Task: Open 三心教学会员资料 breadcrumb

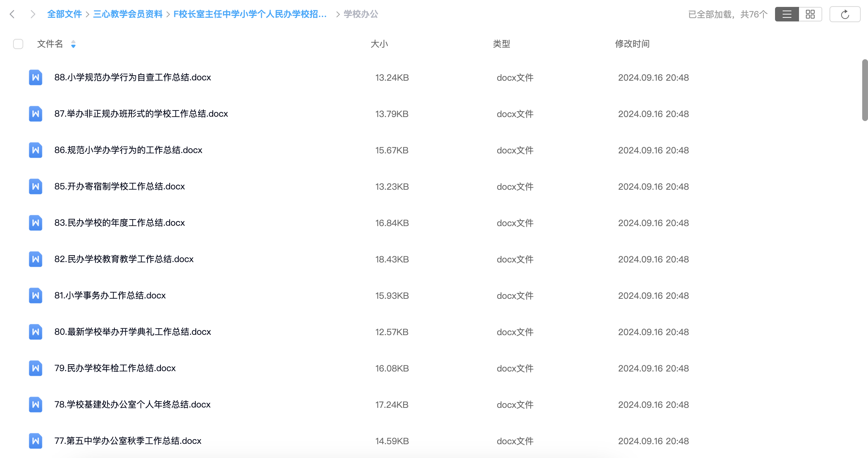Action: [x=127, y=14]
